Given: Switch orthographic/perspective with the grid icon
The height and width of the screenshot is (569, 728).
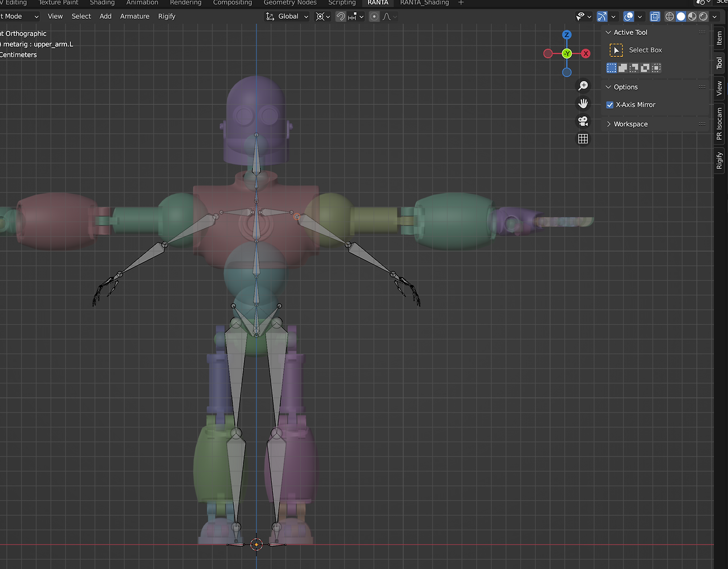Looking at the screenshot, I should coord(583,139).
